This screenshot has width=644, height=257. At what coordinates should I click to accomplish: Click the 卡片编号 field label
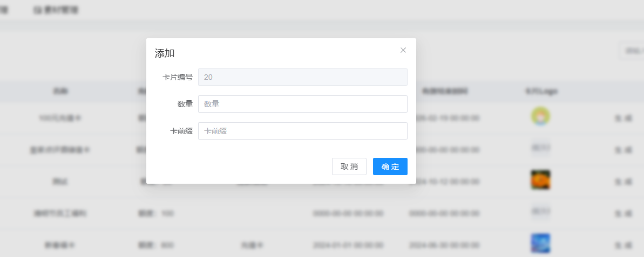click(177, 77)
